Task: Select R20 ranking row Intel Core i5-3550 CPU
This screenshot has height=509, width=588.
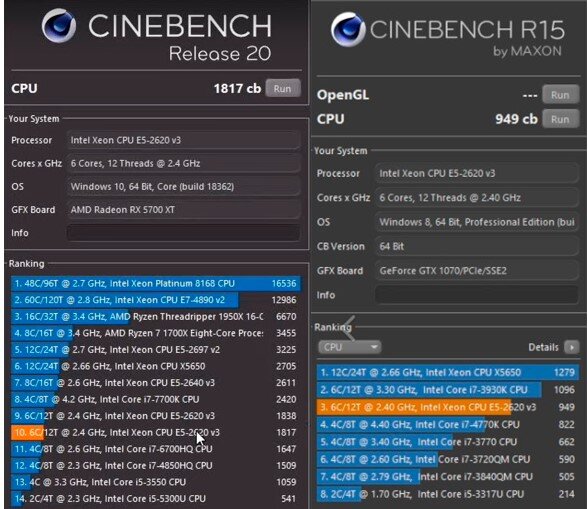Action: pyautogui.click(x=156, y=482)
